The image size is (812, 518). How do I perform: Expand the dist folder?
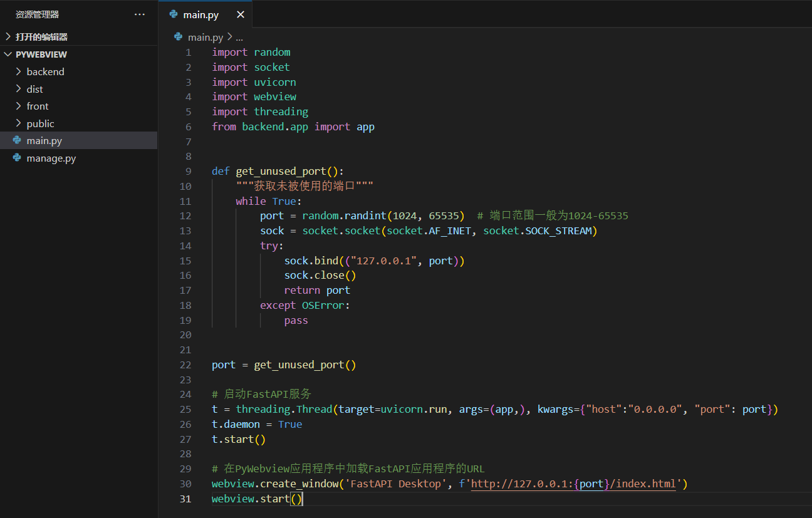(x=78, y=89)
